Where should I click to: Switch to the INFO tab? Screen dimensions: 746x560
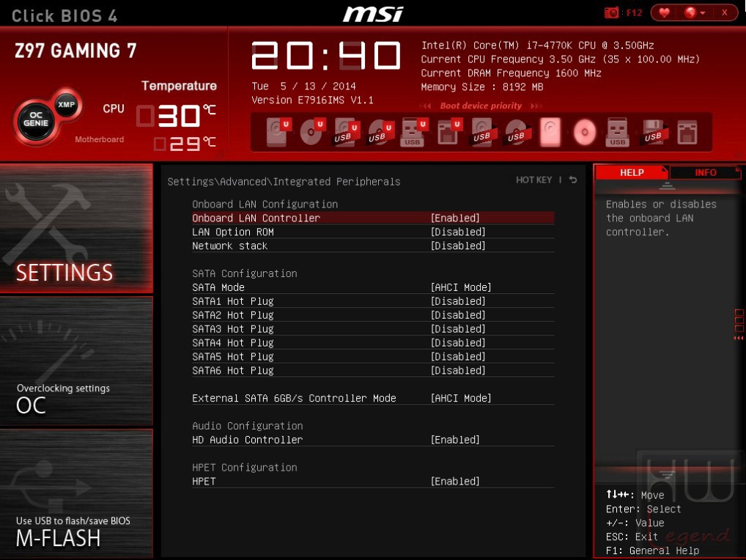705,172
